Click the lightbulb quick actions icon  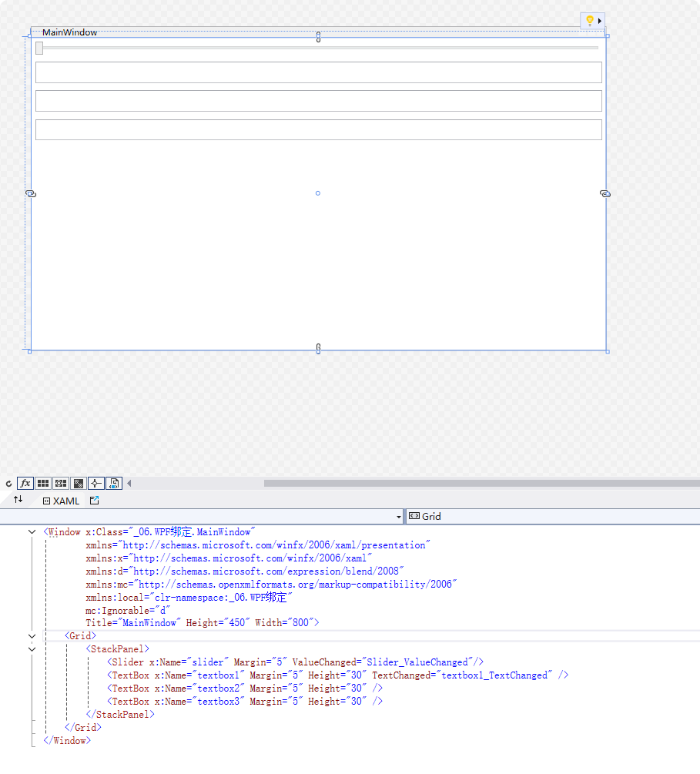click(x=589, y=21)
